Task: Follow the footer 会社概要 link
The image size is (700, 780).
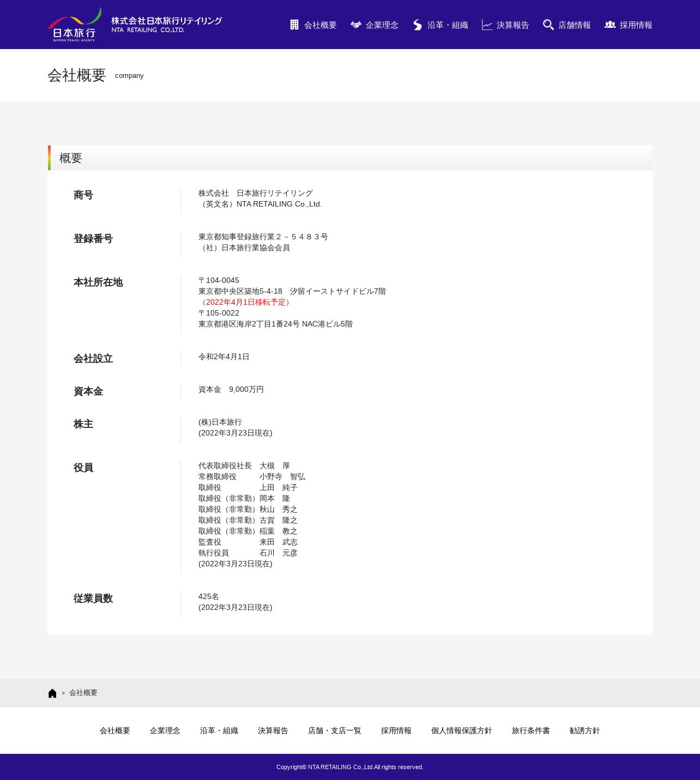Action: click(x=115, y=731)
